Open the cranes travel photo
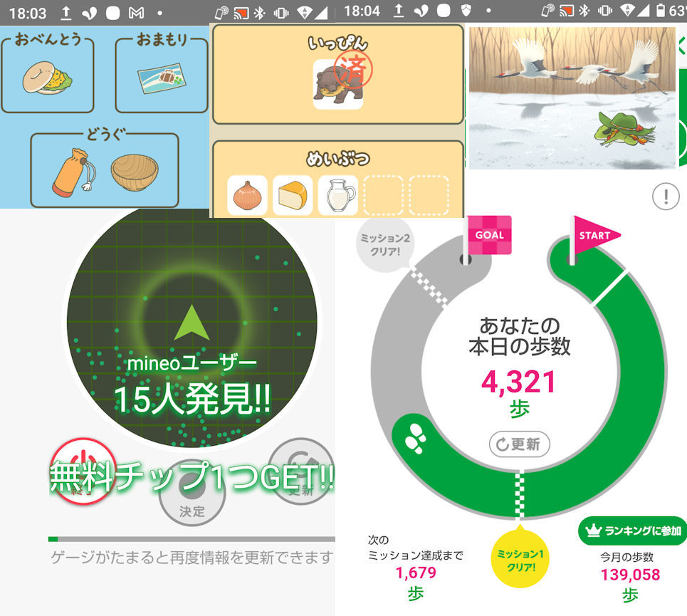The height and width of the screenshot is (616, 687). [x=572, y=98]
